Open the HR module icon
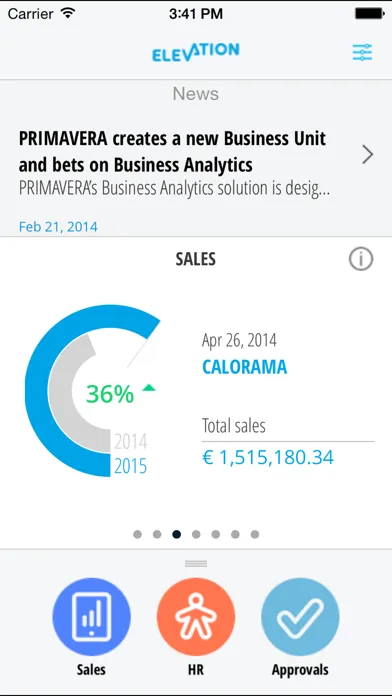 pyautogui.click(x=196, y=617)
